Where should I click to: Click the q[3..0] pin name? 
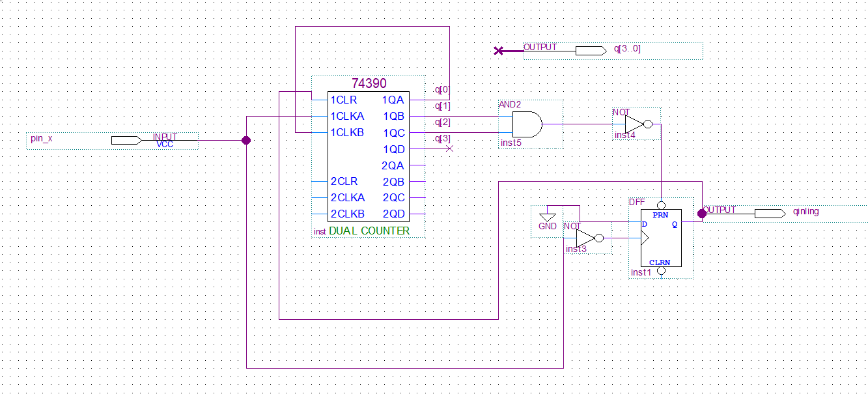[x=628, y=48]
